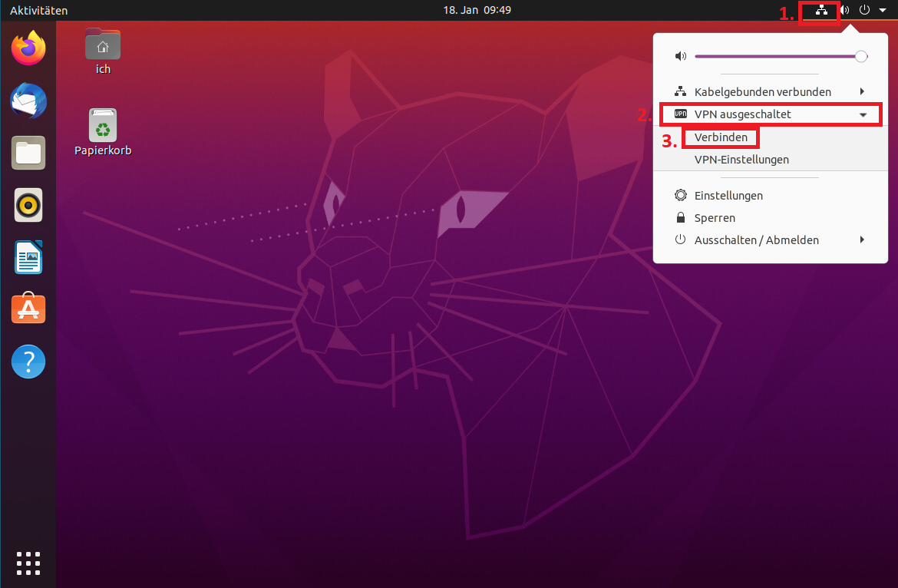Viewport: 898px width, 588px height.
Task: Click the volume slider track
Action: 775,56
